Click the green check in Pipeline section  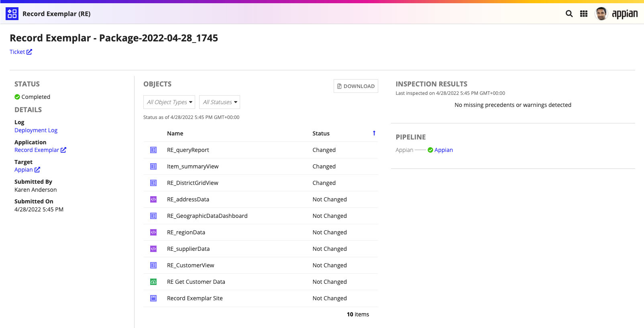(x=430, y=150)
